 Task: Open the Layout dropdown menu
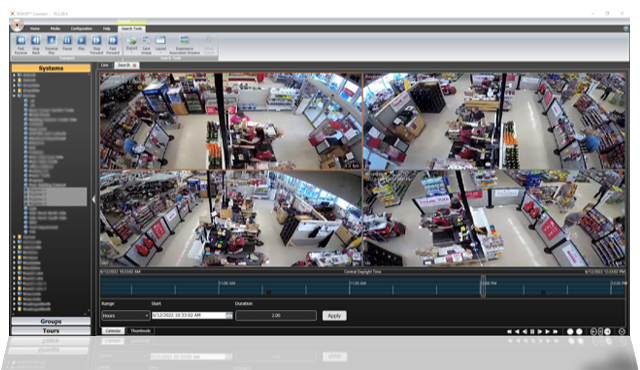tap(160, 44)
